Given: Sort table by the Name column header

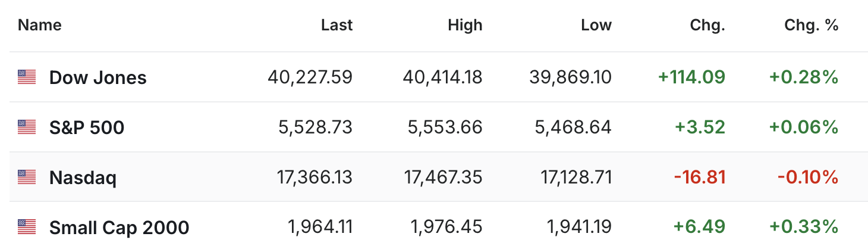Looking at the screenshot, I should tap(40, 25).
